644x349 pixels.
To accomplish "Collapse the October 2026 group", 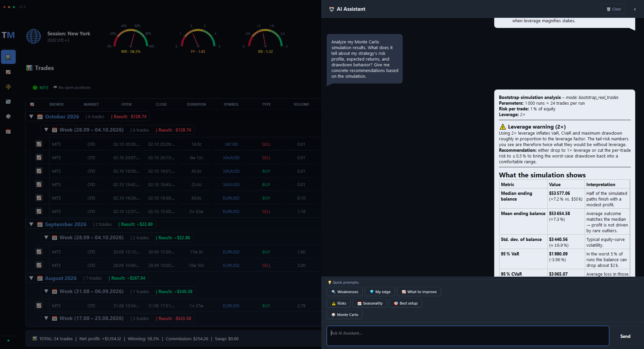I will (31, 116).
